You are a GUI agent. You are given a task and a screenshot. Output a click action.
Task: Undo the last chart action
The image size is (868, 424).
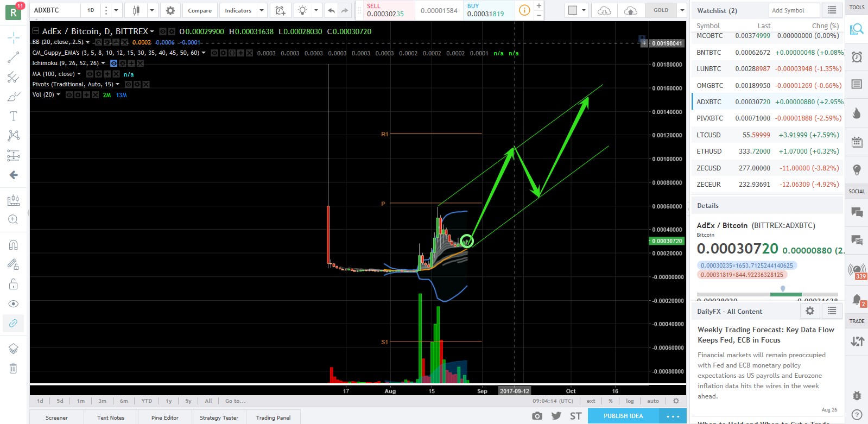click(x=332, y=10)
